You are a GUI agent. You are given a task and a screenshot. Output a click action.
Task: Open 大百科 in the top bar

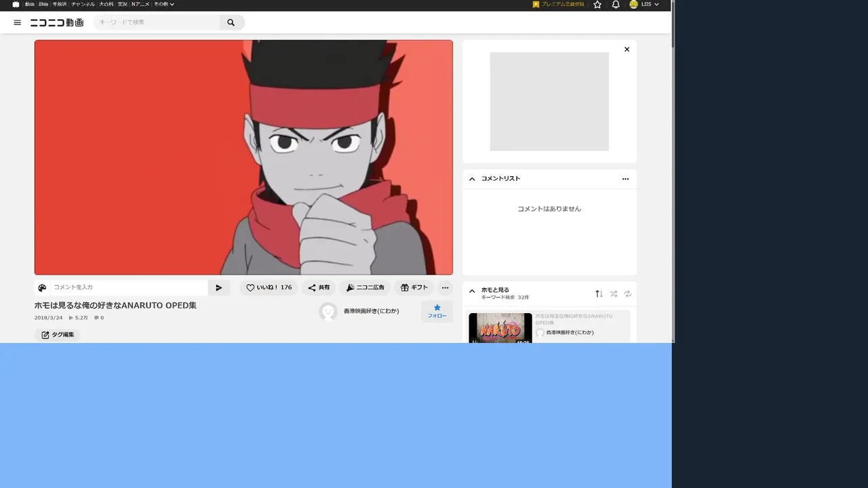pyautogui.click(x=106, y=4)
